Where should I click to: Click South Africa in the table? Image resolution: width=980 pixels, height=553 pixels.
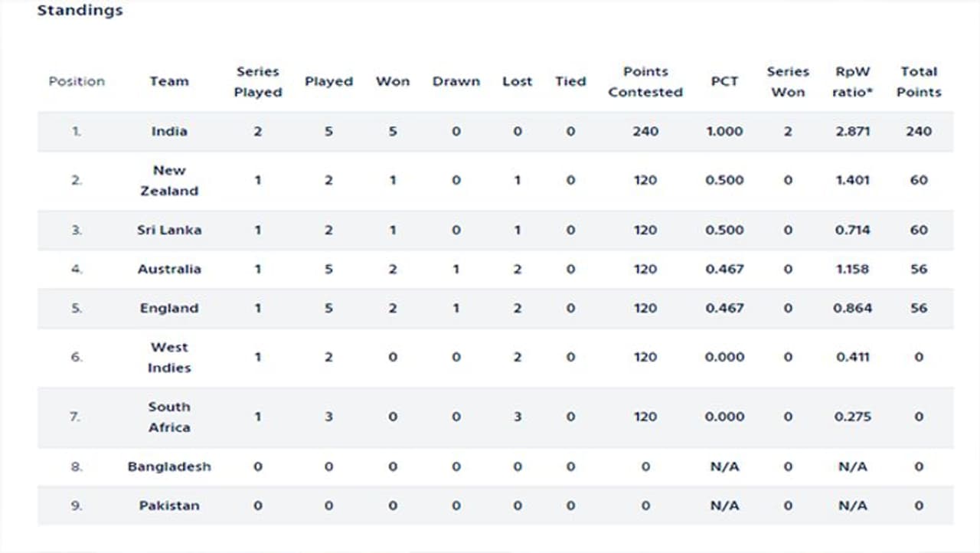pos(169,417)
